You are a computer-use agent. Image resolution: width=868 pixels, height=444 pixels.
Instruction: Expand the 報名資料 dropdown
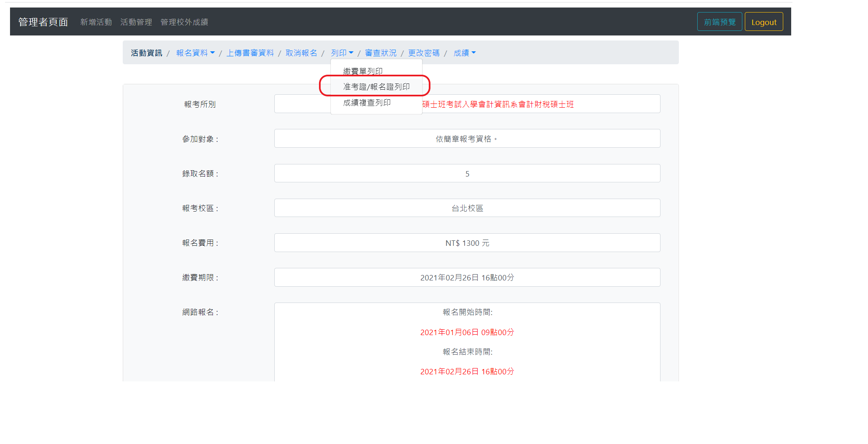[x=195, y=53]
